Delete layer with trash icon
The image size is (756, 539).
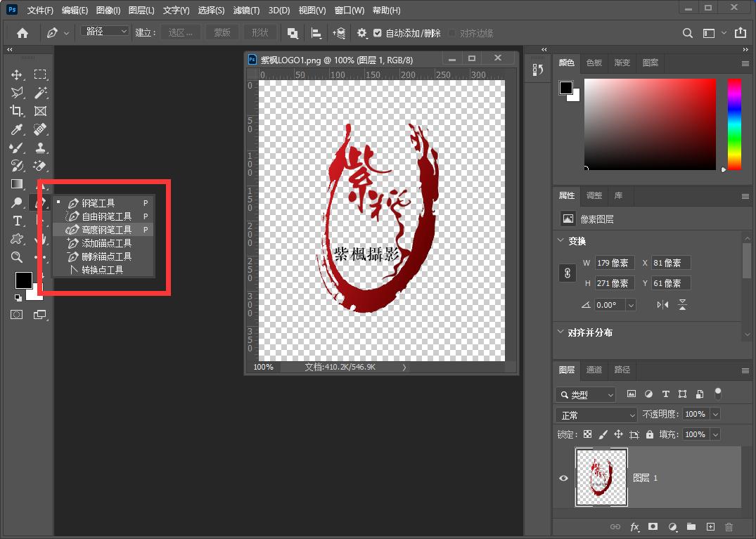click(729, 526)
